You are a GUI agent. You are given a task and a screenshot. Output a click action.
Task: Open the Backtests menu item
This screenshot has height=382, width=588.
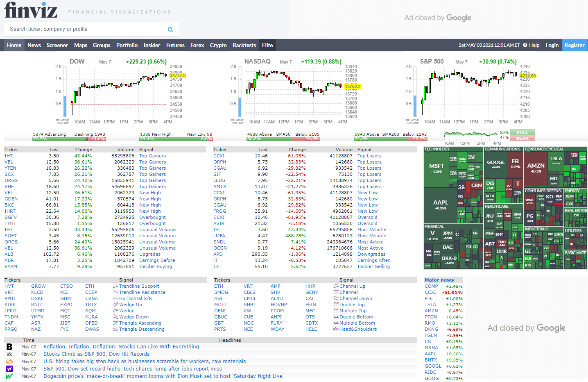point(244,45)
